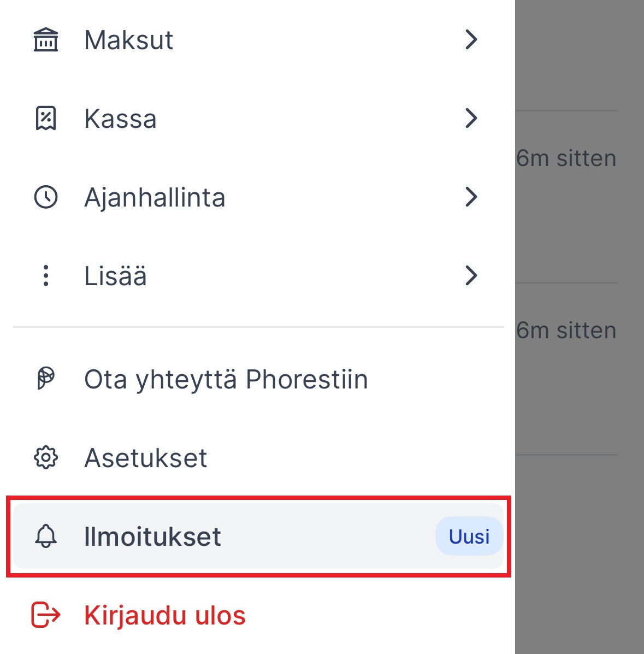This screenshot has height=654, width=644.
Task: Expand the Lisää submenu chevron
Action: [x=471, y=276]
